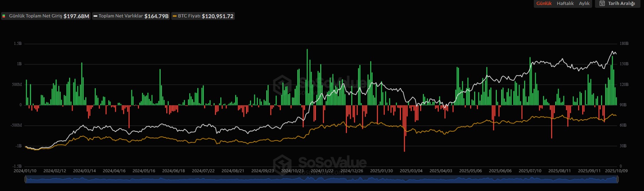Select the Günlük timeframe tab
The width and height of the screenshot is (644, 191).
point(544,4)
